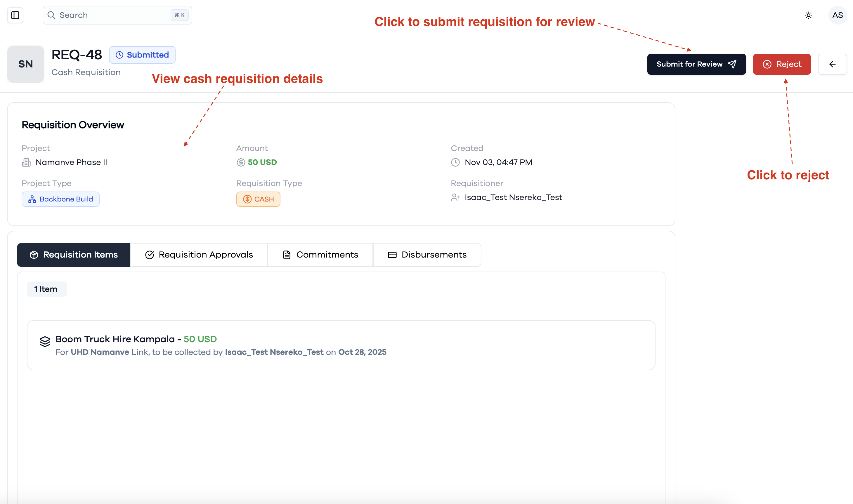Click the building icon beside Namanve Phase II
853x504 pixels.
(27, 162)
